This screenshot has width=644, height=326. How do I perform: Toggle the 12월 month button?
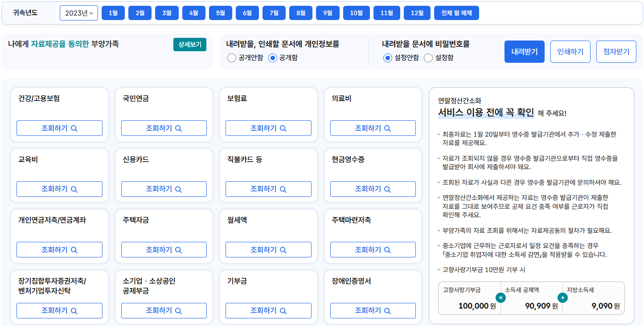417,13
